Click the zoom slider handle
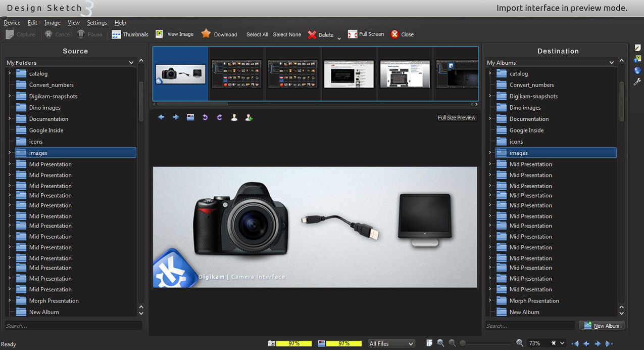Viewport: 644px width, 350px height. (463, 343)
